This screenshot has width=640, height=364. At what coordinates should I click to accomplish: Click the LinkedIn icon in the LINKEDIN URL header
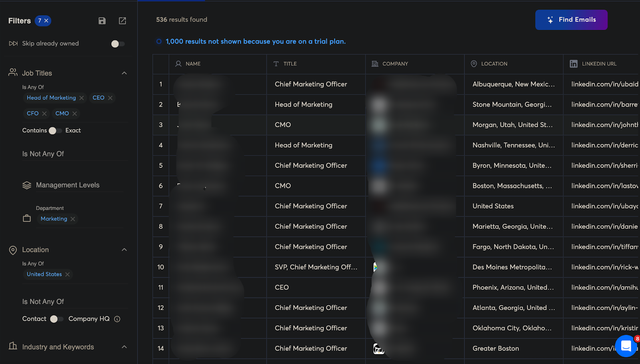coord(574,64)
